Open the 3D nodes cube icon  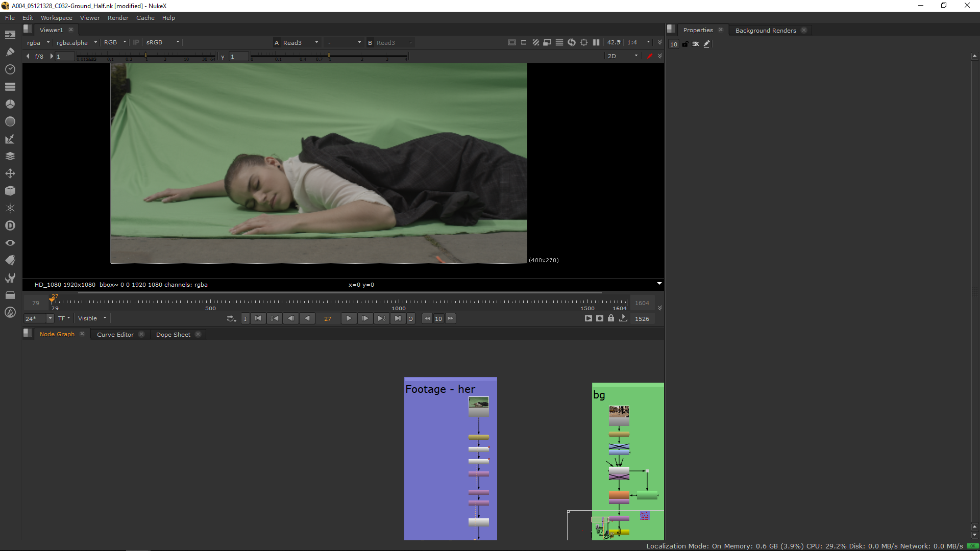pyautogui.click(x=10, y=191)
